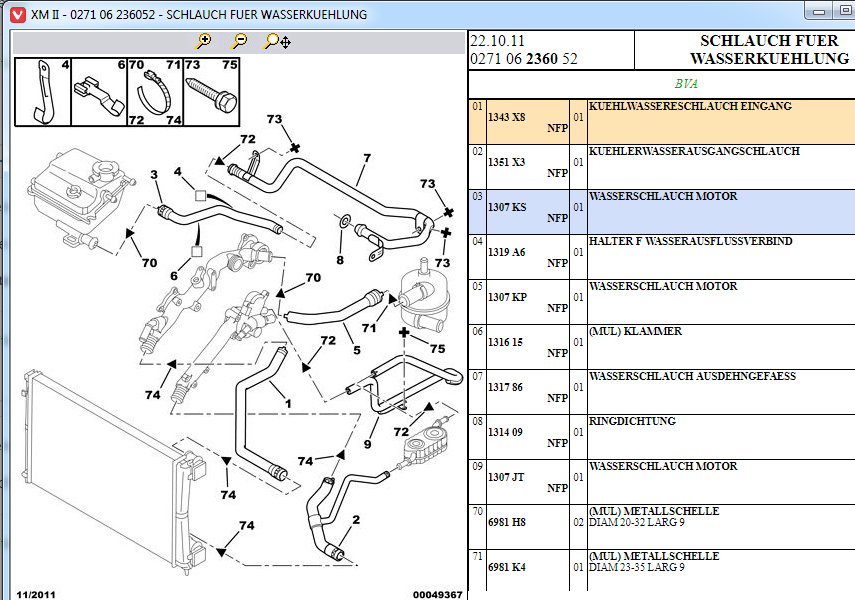This screenshot has width=855, height=600.
Task: Select row 08 RINGDICHTUNG
Action: click(x=662, y=437)
